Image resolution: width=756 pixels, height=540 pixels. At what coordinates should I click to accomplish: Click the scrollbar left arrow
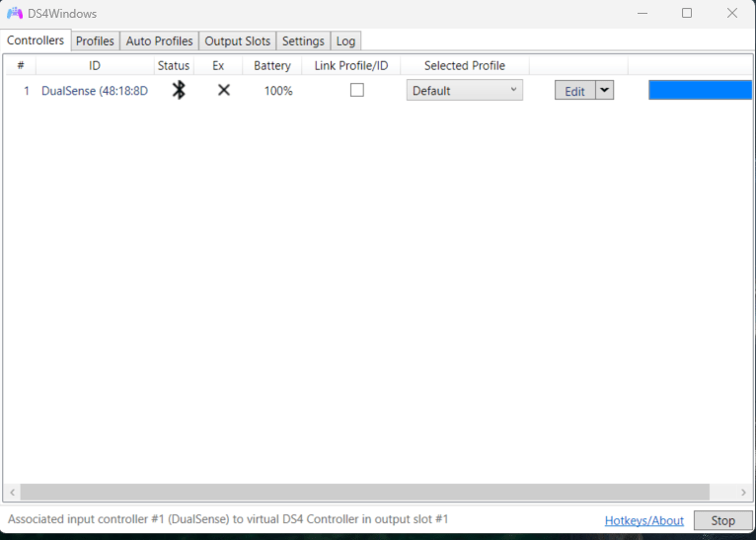click(x=12, y=493)
